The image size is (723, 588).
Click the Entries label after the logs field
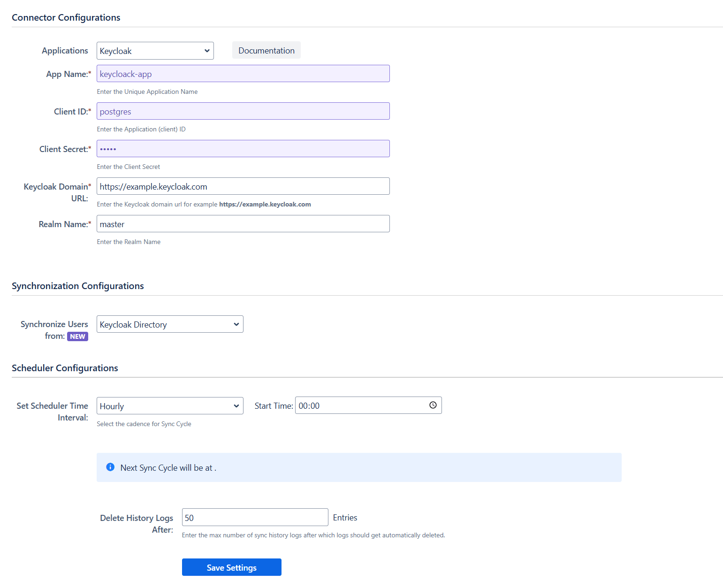click(345, 517)
